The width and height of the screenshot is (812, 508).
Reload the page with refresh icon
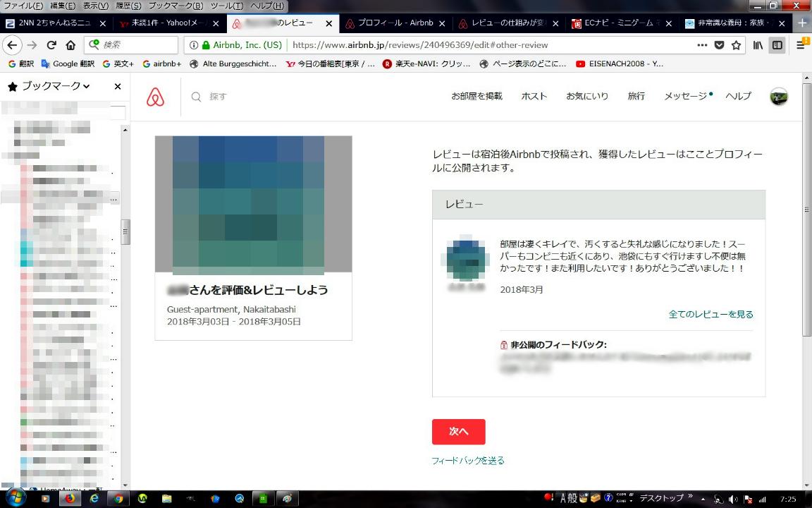click(51, 45)
